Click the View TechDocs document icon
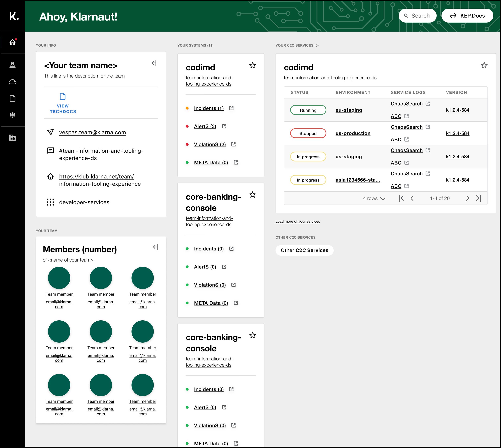 click(x=63, y=96)
